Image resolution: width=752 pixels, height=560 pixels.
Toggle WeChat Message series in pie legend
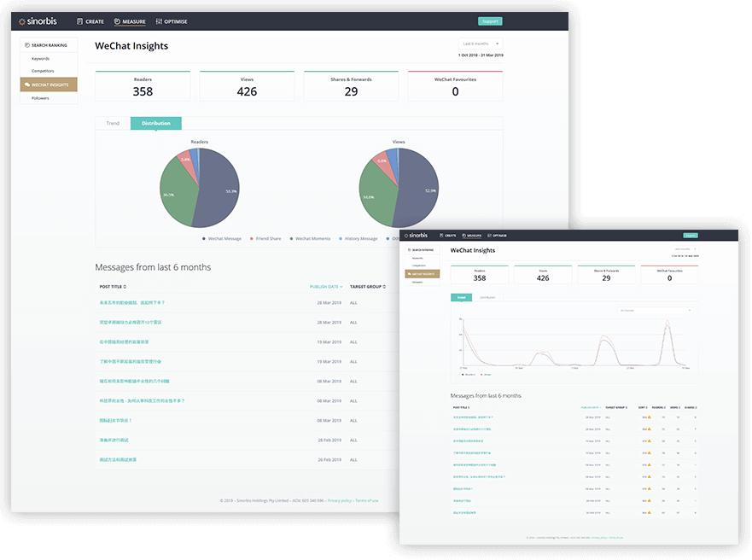pos(204,239)
